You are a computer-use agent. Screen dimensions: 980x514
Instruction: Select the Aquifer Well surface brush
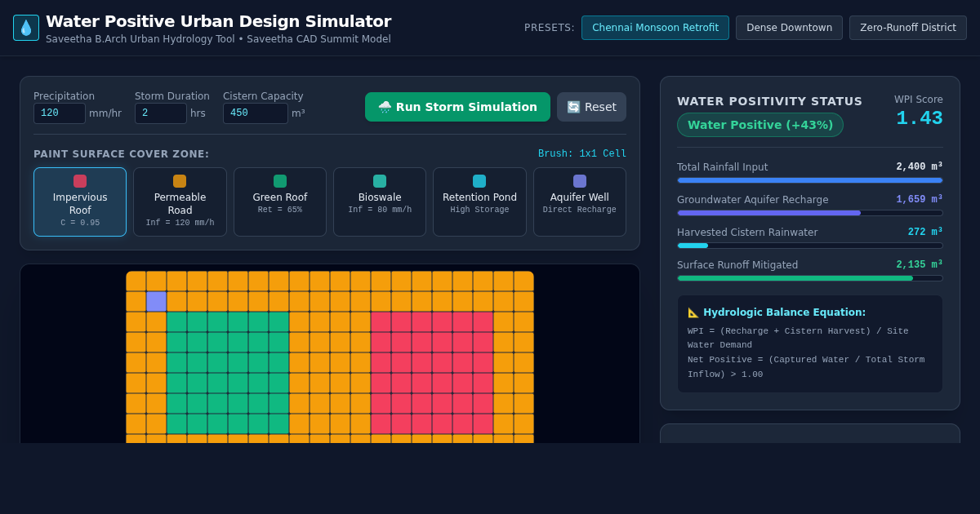pyautogui.click(x=580, y=202)
